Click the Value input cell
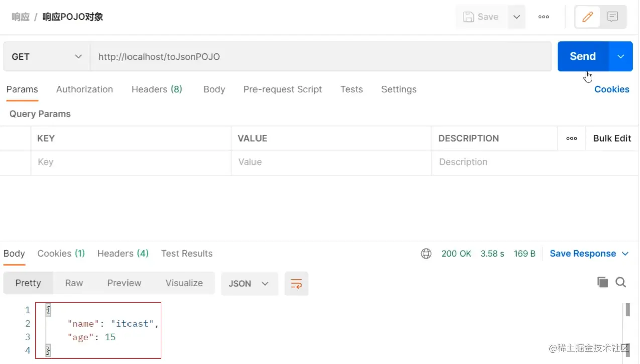Viewport: 640px width, 364px height. [x=331, y=162]
